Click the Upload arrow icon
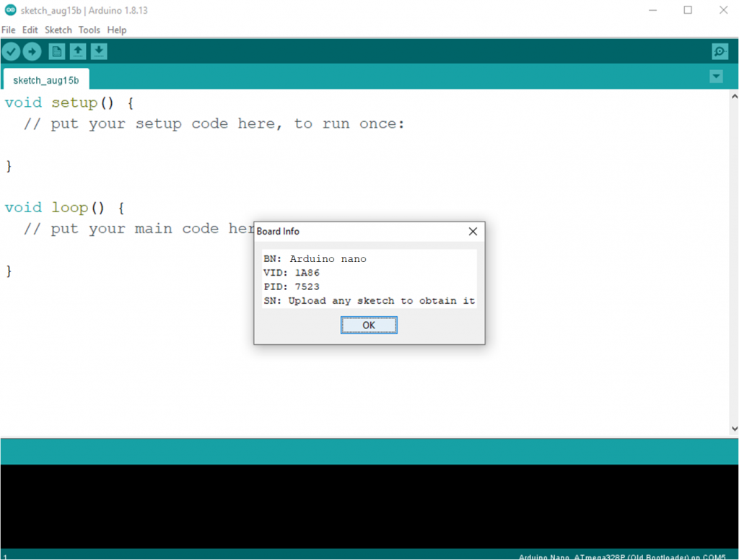 tap(32, 51)
